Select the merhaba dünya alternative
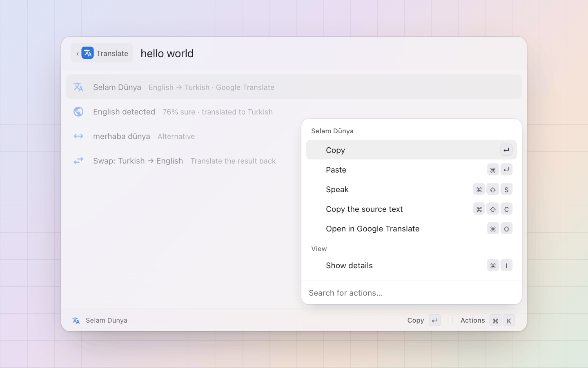588x368 pixels. [184, 136]
